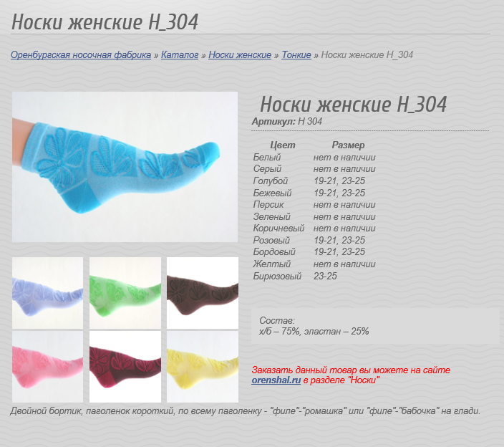Select the Персик color row label
Screen dimensions: 504x447
pyautogui.click(x=268, y=205)
